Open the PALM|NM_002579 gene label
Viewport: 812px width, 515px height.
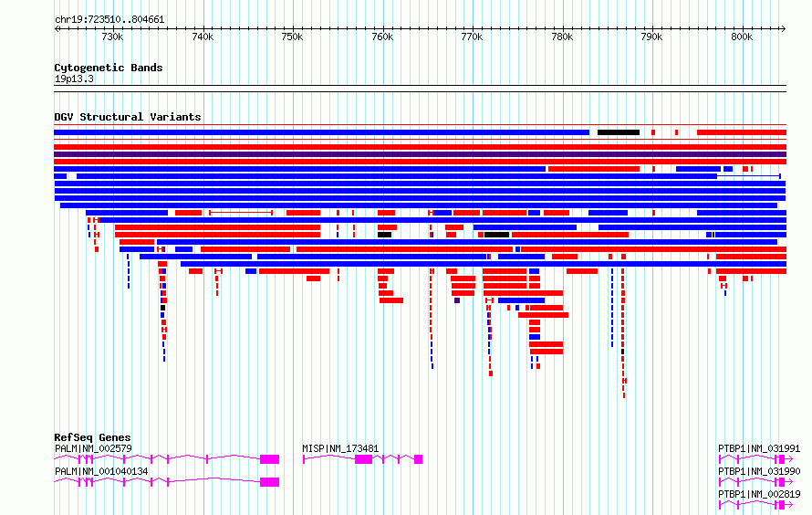pos(93,448)
